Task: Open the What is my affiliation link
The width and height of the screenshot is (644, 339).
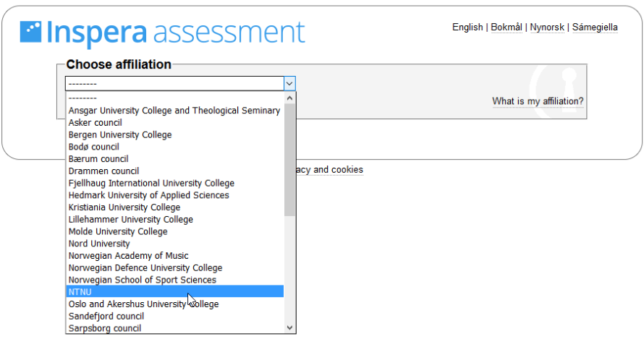Action: click(538, 101)
